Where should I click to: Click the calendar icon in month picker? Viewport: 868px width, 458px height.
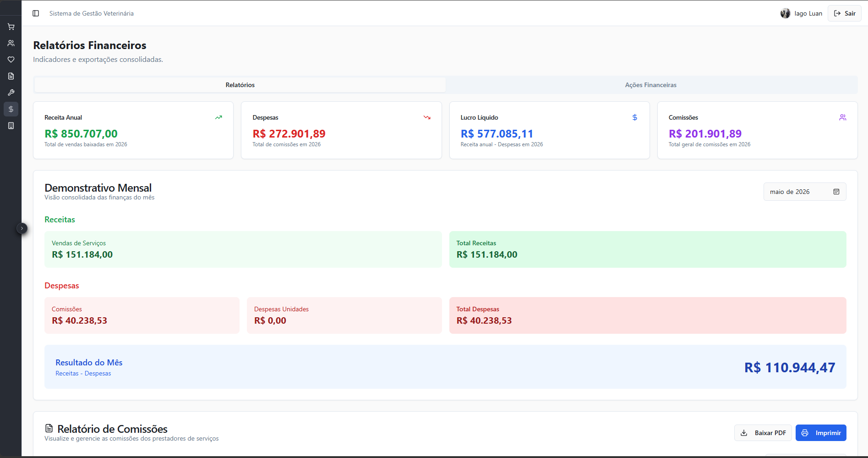pyautogui.click(x=836, y=192)
